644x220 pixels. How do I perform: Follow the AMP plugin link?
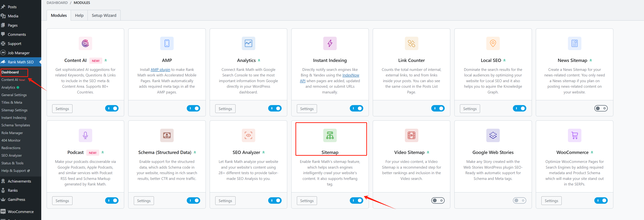(x=160, y=70)
